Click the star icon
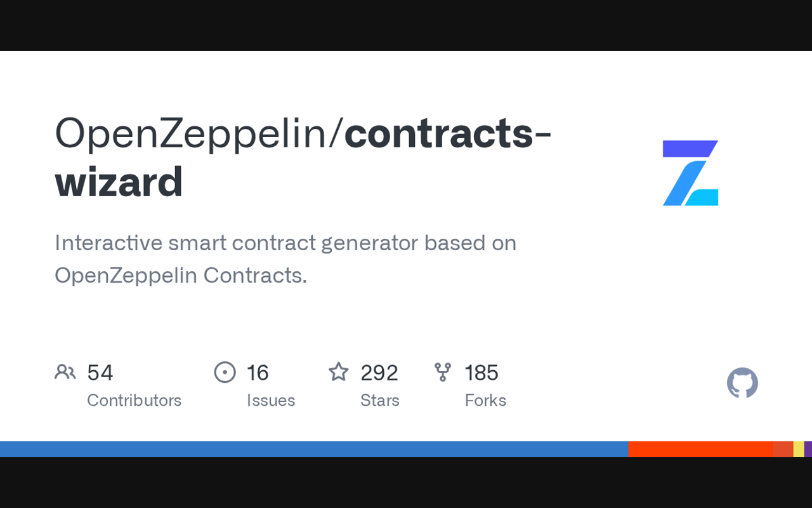The width and height of the screenshot is (812, 508). [x=339, y=372]
